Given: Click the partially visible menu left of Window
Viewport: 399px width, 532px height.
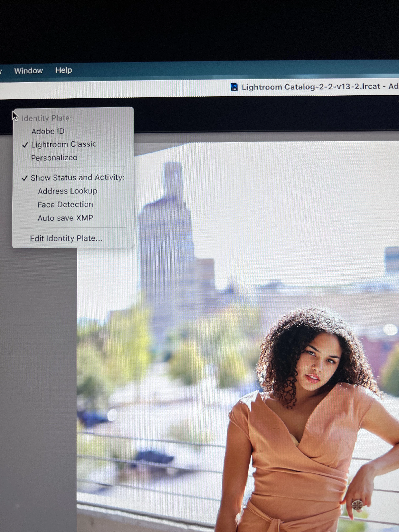Looking at the screenshot, I should tap(1, 71).
